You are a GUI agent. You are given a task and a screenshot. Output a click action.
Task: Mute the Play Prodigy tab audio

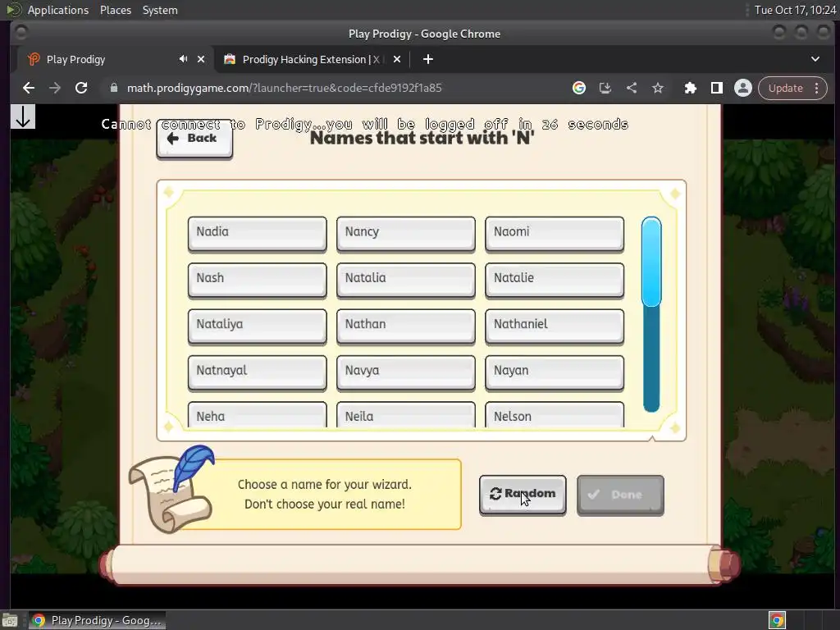(183, 59)
